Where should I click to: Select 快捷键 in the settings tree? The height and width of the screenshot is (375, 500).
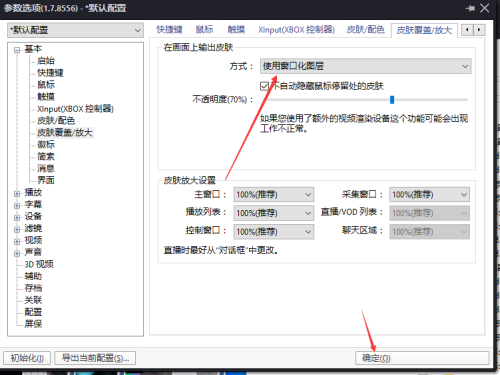tap(50, 73)
